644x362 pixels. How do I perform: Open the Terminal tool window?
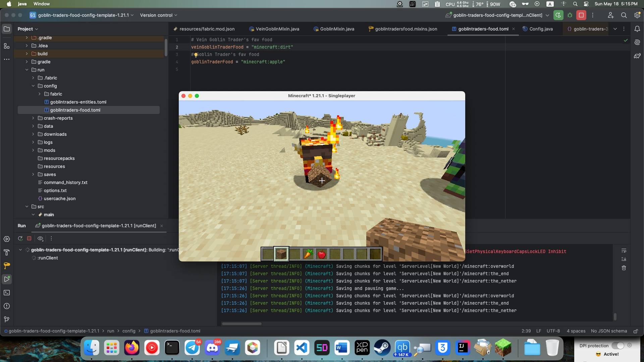pyautogui.click(x=7, y=293)
